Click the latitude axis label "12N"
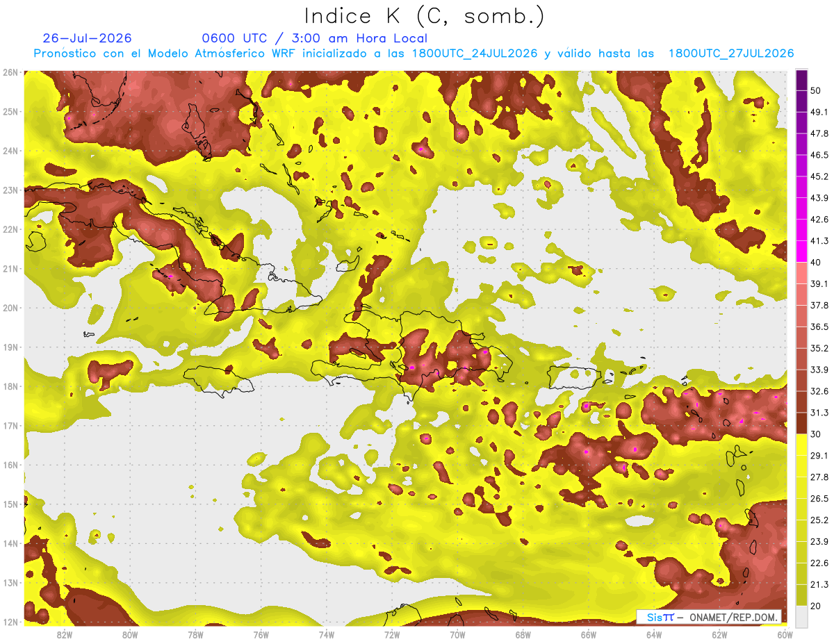Screen dimensions: 834x644 point(10,622)
